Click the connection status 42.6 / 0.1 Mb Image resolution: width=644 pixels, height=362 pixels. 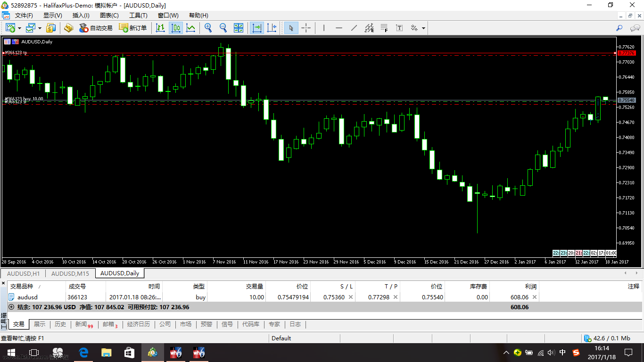(607, 338)
